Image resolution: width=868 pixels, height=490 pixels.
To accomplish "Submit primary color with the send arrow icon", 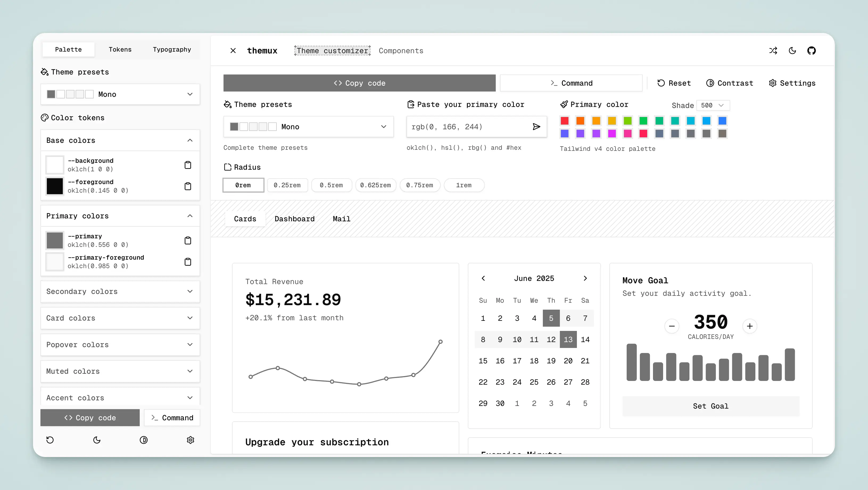I will 536,127.
